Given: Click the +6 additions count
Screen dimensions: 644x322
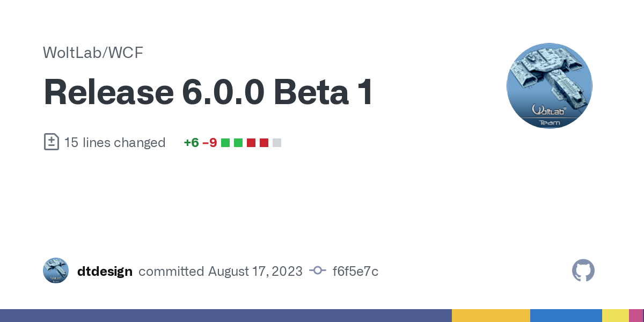Looking at the screenshot, I should click(x=191, y=143).
